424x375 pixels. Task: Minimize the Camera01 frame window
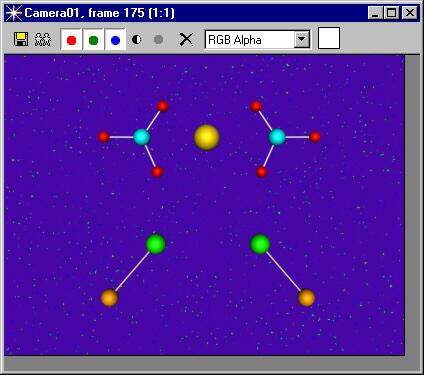coord(376,13)
